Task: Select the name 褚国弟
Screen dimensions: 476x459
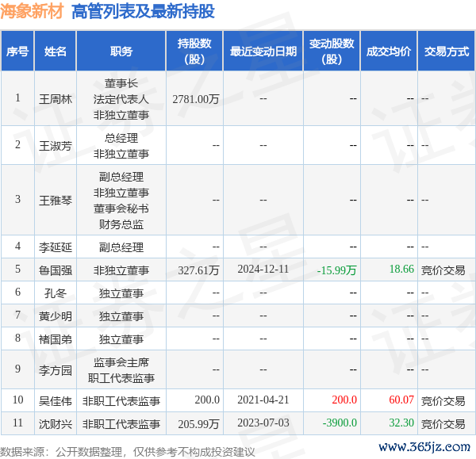Action: tap(56, 339)
